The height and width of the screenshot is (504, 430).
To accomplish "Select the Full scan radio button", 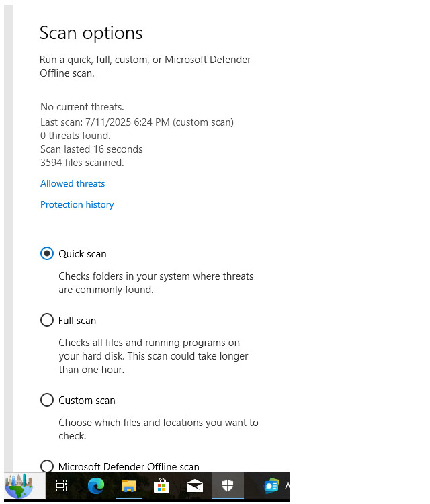I will pos(47,320).
